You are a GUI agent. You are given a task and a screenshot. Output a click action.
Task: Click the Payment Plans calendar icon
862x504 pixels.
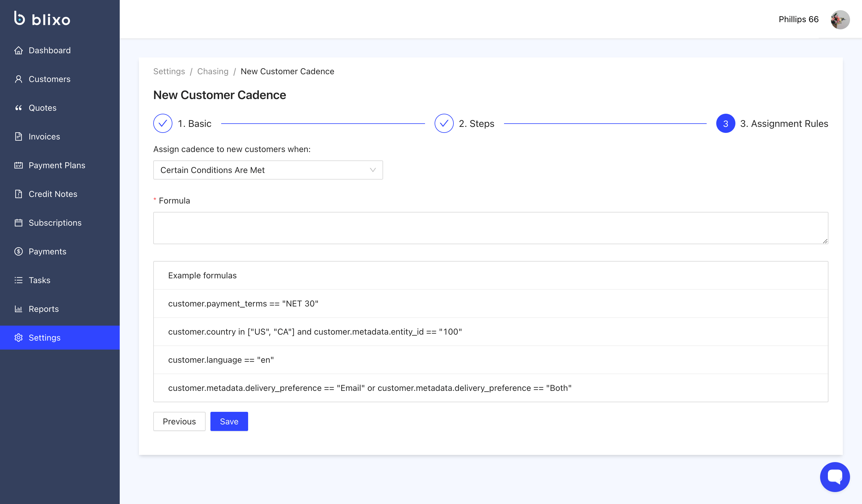[19, 166]
